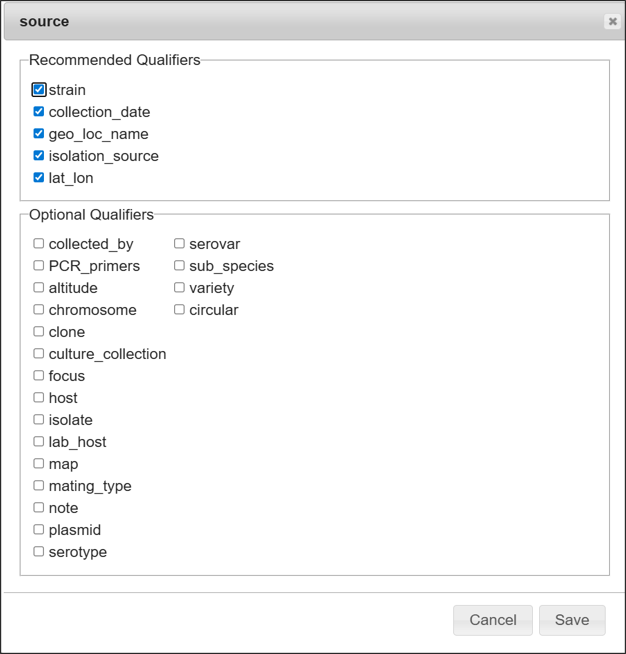Enable the collected_by optional qualifier
The image size is (626, 654).
point(39,243)
